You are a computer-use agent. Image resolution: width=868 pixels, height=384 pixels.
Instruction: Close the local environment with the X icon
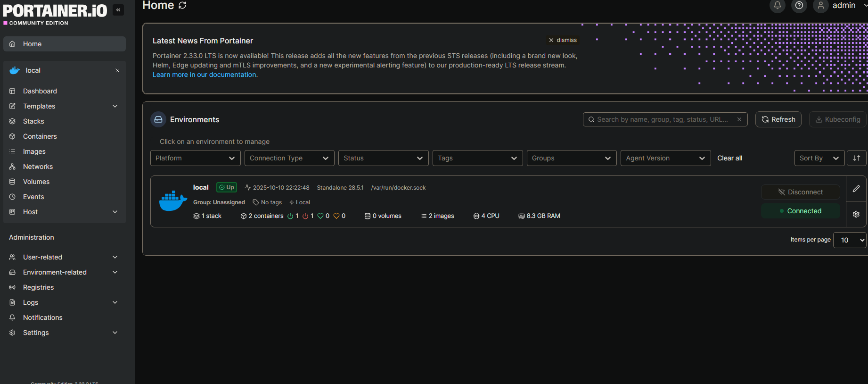[x=117, y=70]
